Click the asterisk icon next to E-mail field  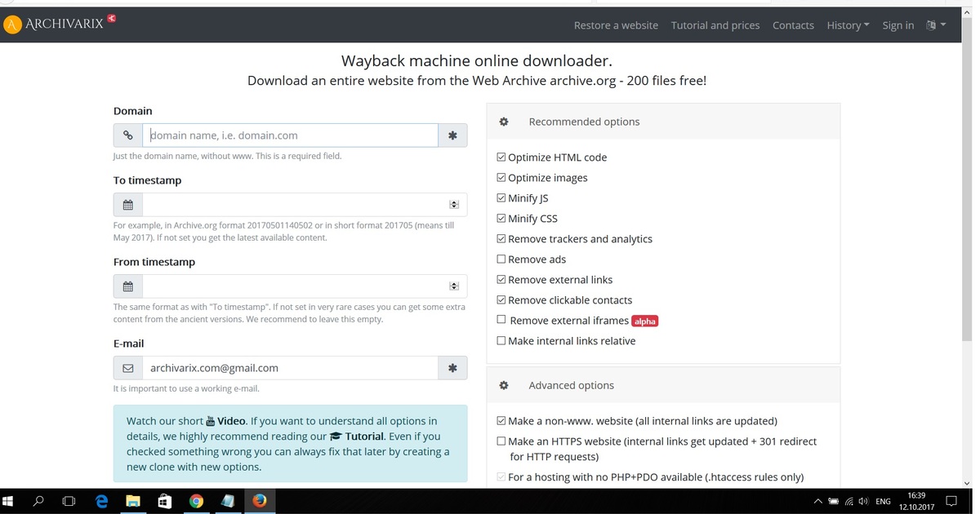452,368
